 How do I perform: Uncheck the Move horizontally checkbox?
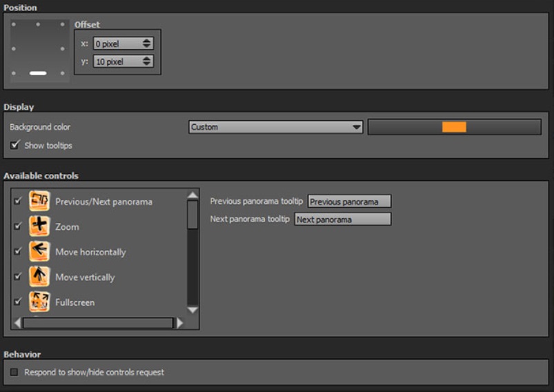click(17, 251)
